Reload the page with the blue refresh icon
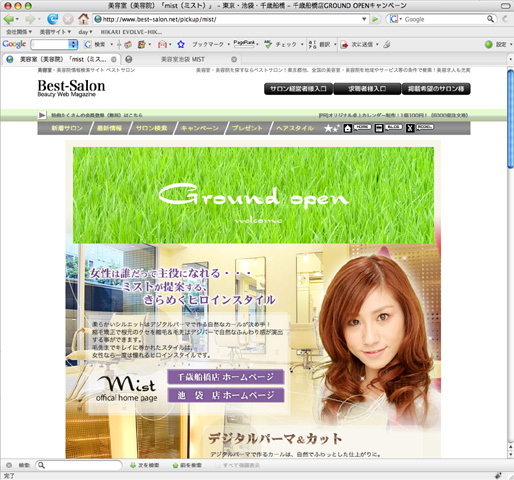514x480 pixels. [x=52, y=19]
